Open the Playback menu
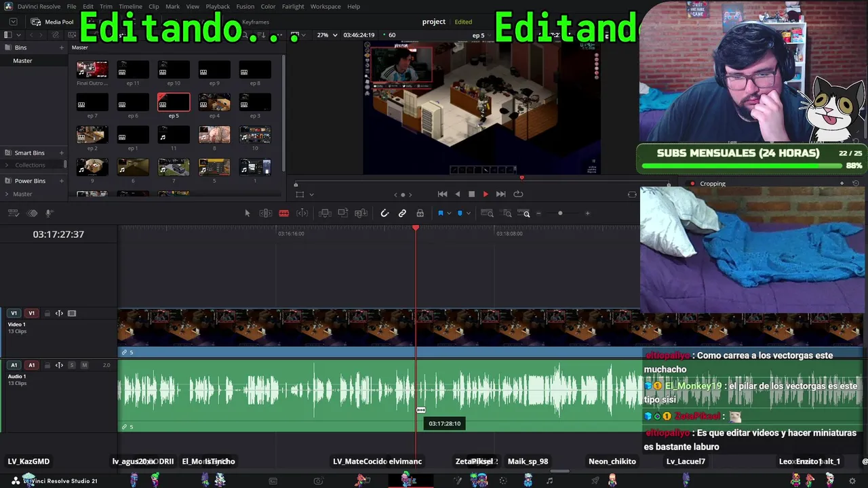The width and height of the screenshot is (868, 488). (218, 7)
